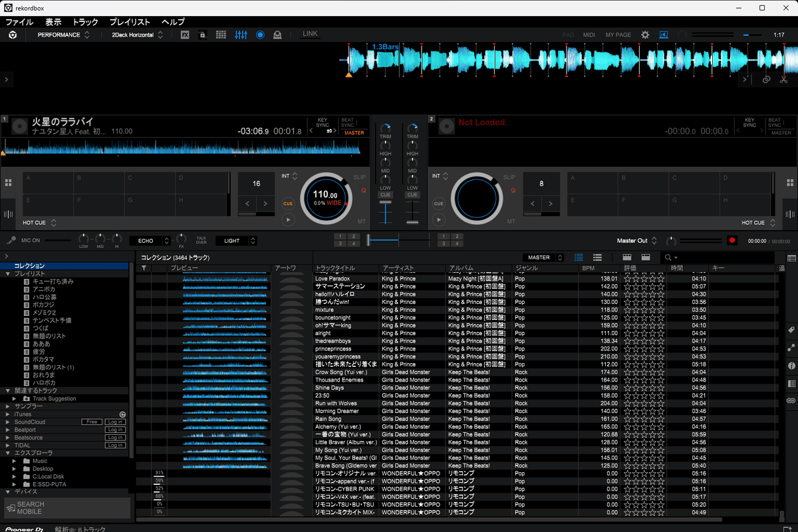
Task: Click the TIDAL Log in button
Action: (x=115, y=446)
